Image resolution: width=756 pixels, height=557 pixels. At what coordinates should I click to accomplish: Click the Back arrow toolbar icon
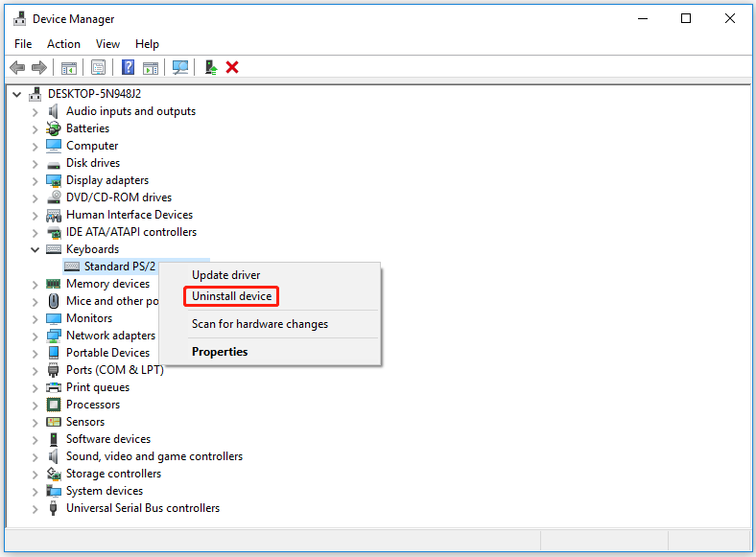pos(17,67)
